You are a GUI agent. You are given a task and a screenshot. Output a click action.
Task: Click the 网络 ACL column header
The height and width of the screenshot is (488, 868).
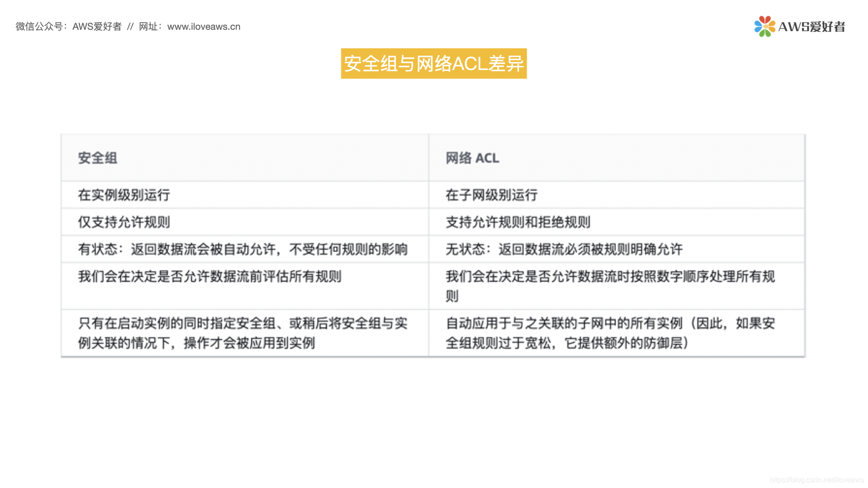click(472, 158)
